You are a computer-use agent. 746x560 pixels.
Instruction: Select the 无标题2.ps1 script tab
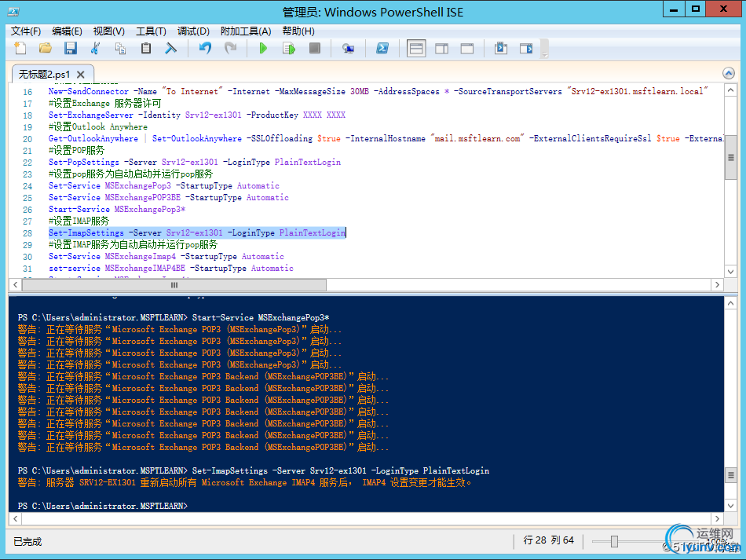coord(44,75)
